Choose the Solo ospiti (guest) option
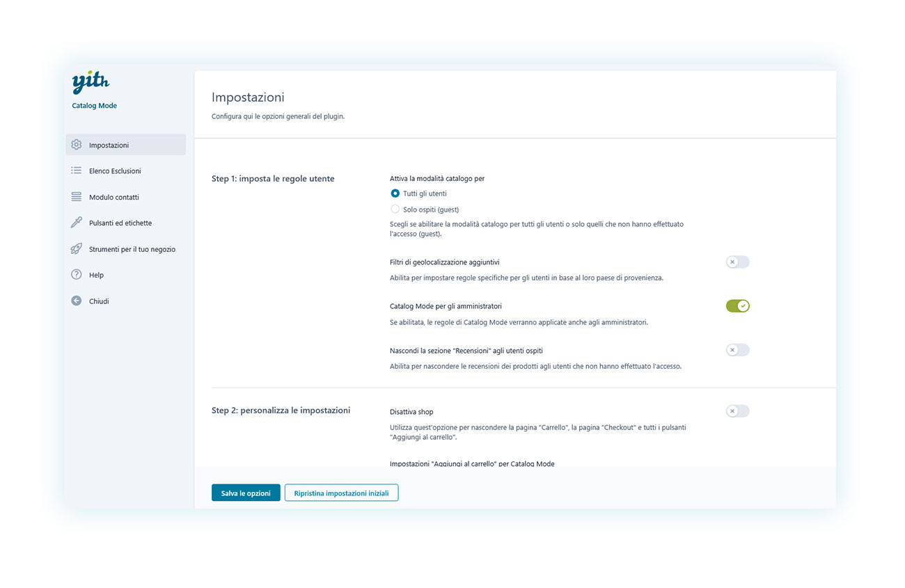The height and width of the screenshot is (588, 905). [x=395, y=209]
